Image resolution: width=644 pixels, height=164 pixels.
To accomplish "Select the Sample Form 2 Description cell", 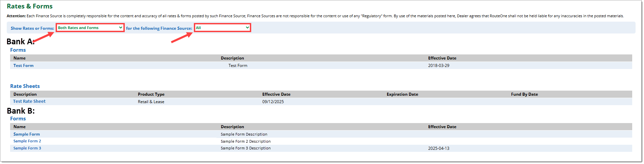I will (245, 141).
